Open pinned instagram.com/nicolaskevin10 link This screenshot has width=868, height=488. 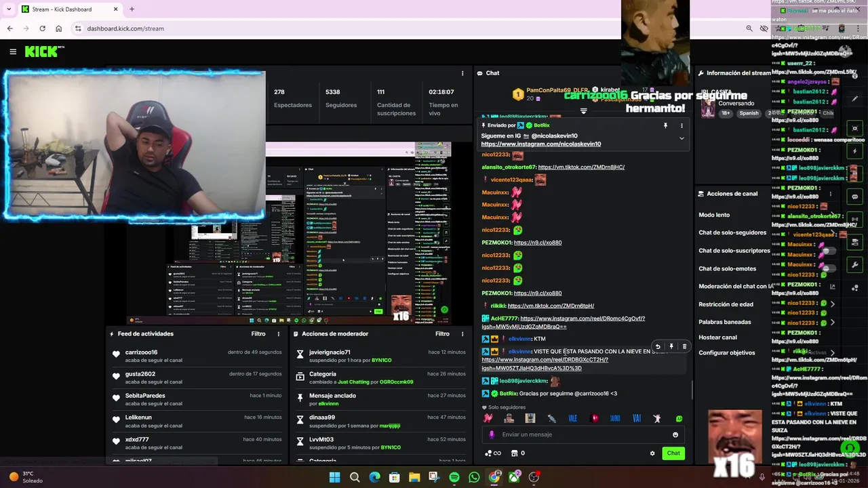point(541,144)
